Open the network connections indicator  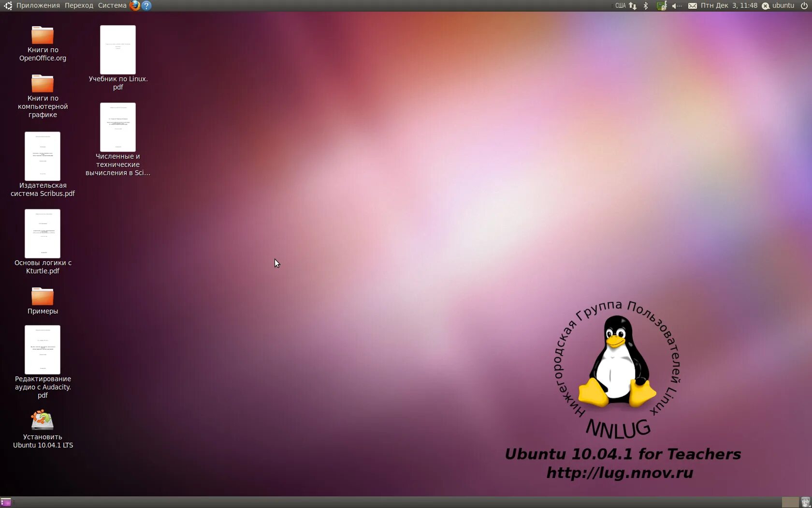click(633, 5)
